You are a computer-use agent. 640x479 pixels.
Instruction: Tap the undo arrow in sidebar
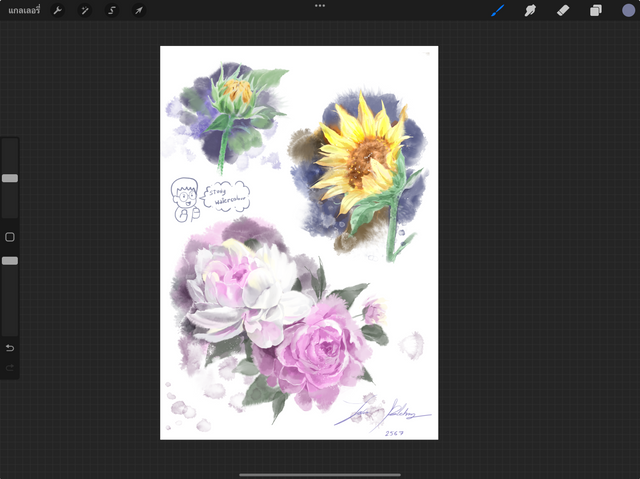[10, 348]
